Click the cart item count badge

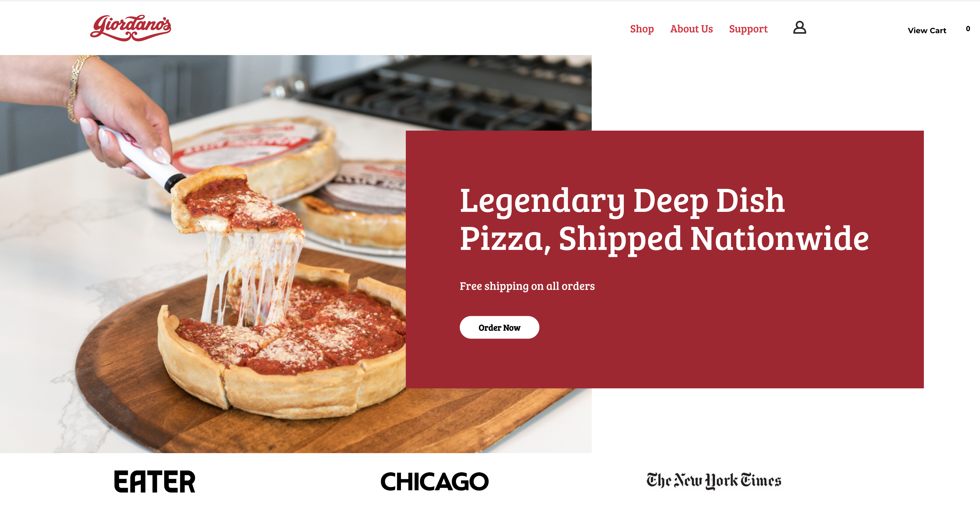tap(968, 29)
